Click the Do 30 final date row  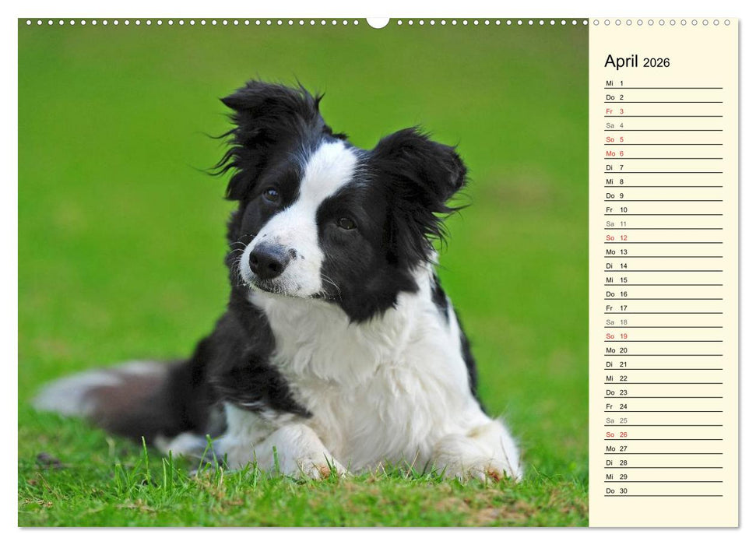pyautogui.click(x=615, y=490)
